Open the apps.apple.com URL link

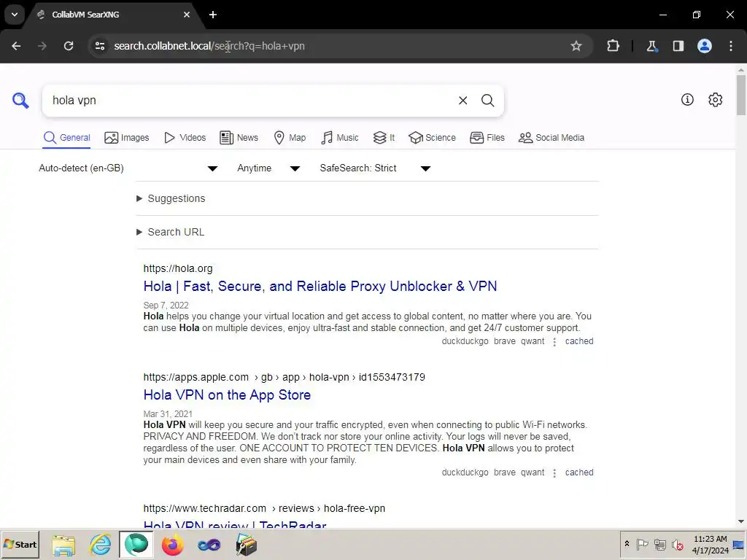pos(285,377)
